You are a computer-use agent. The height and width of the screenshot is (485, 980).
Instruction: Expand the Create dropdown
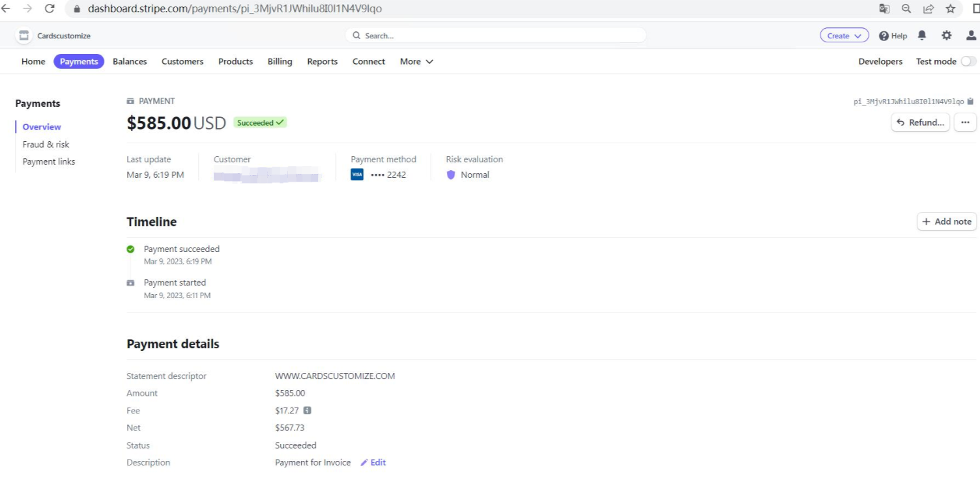844,36
